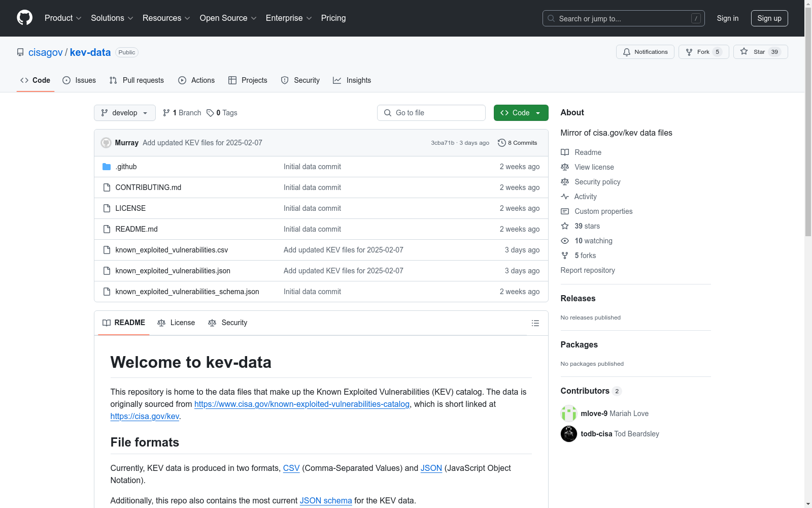Open known_exploited_vulnerabilities.csv file
This screenshot has height=508, width=812.
(172, 250)
